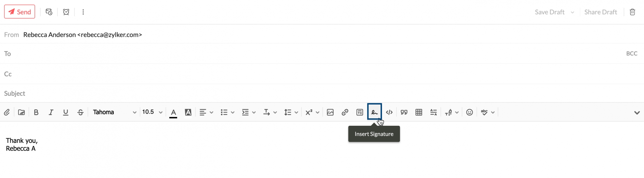
Task: Open the Tahoma font family dropdown
Action: point(114,112)
